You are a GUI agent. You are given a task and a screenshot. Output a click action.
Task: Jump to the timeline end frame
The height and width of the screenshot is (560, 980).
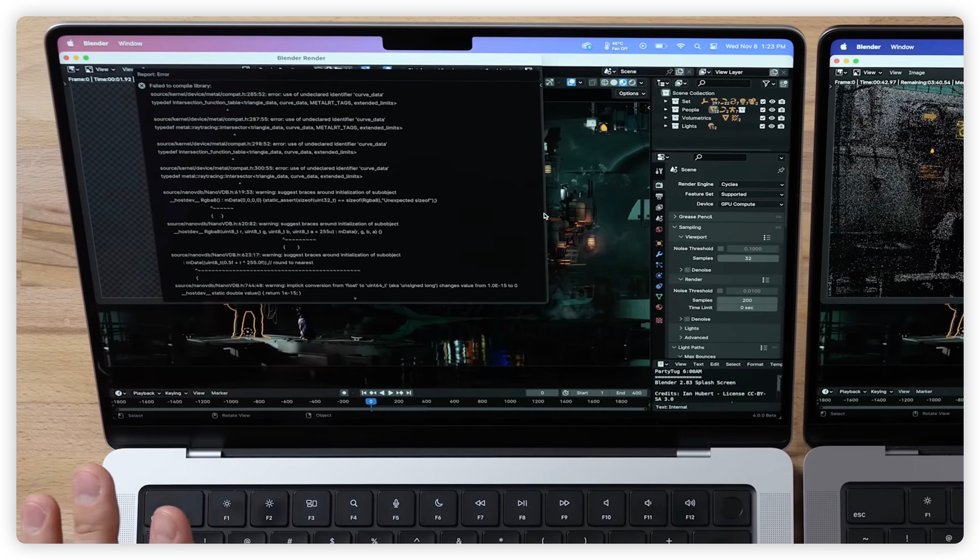[x=409, y=393]
